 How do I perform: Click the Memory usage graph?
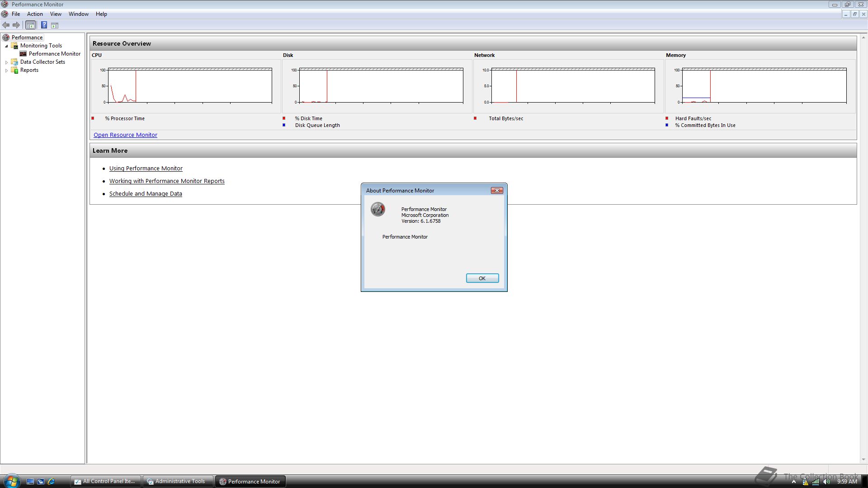[760, 86]
